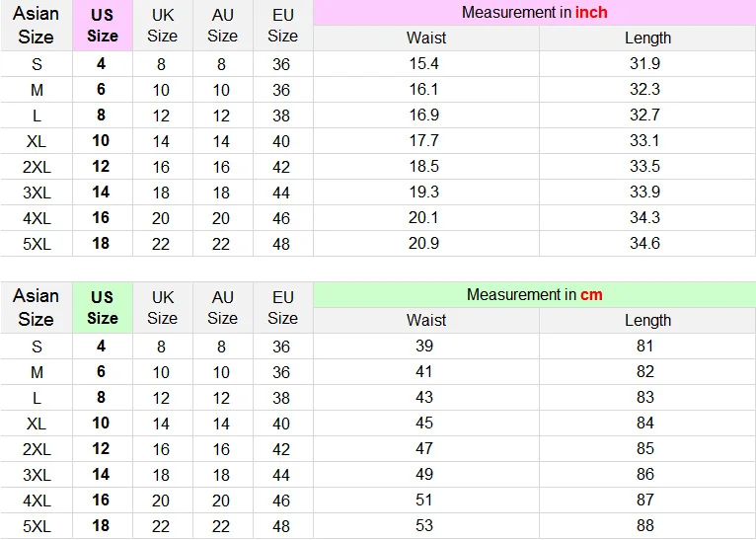The height and width of the screenshot is (540, 756).
Task: Click the 'Asian Size' header in the top table
Action: click(37, 26)
